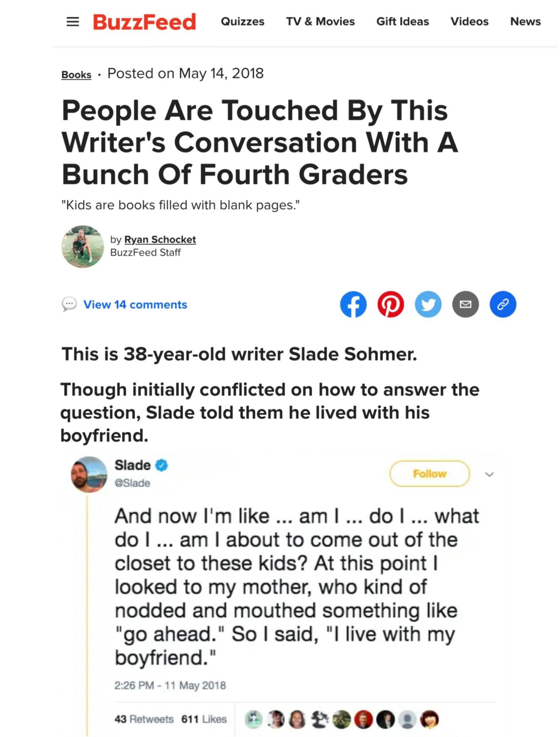The height and width of the screenshot is (737, 560).
Task: Visit Ryan Schocket's author page
Action: pos(160,239)
